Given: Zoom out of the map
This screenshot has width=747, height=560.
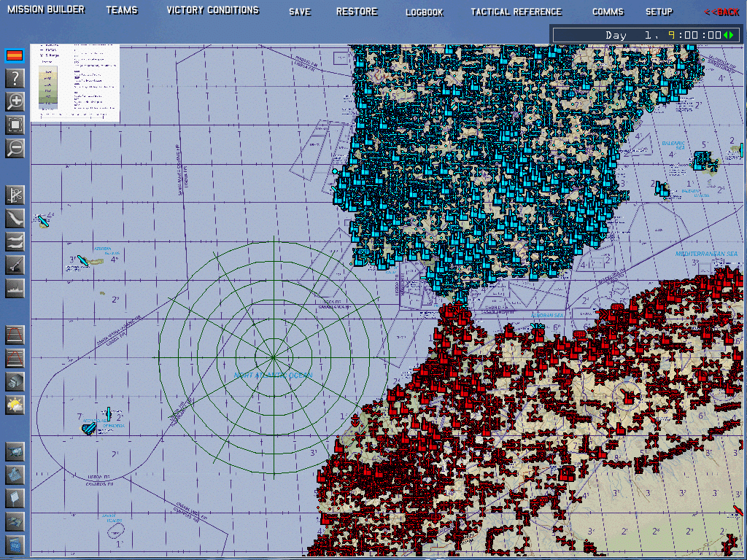Looking at the screenshot, I should (15, 148).
